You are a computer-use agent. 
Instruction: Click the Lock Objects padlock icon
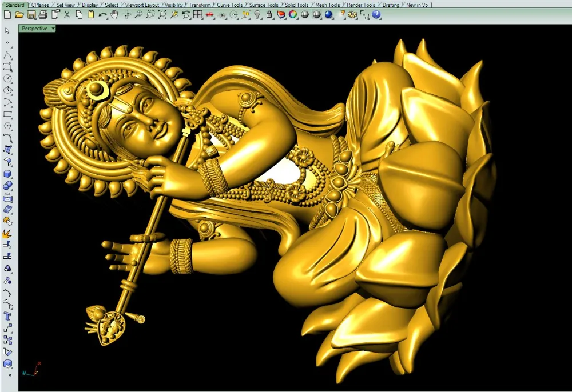269,15
